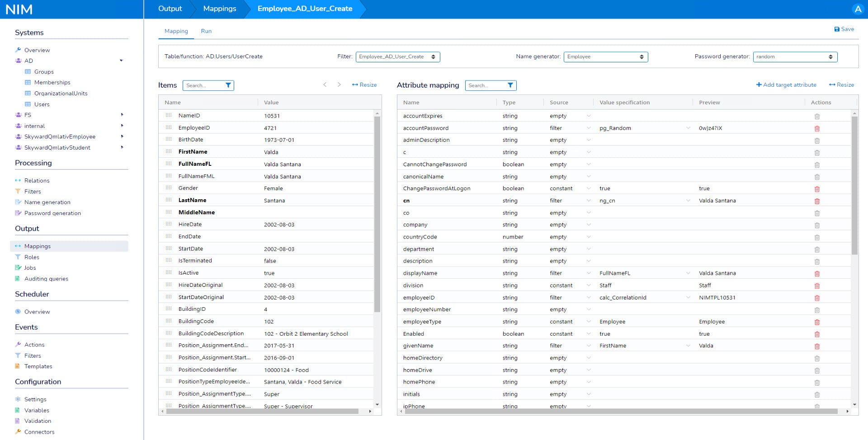Viewport: 868px width, 440px height.
Task: Open the Name generator dropdown
Action: [x=605, y=57]
